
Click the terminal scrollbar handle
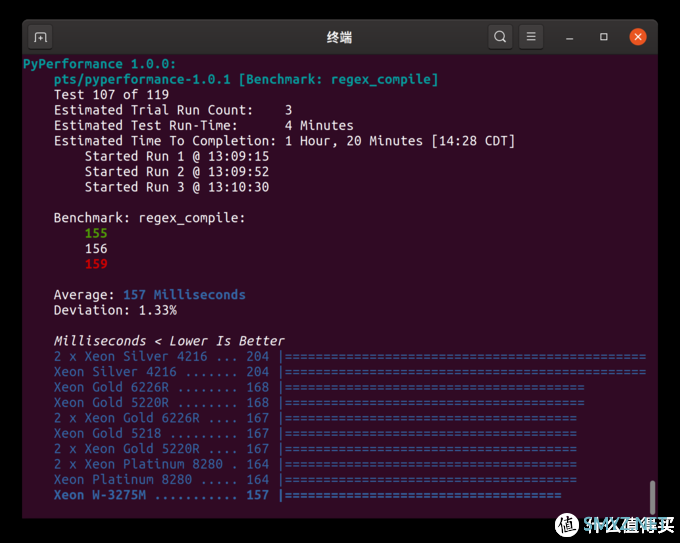pyautogui.click(x=652, y=497)
